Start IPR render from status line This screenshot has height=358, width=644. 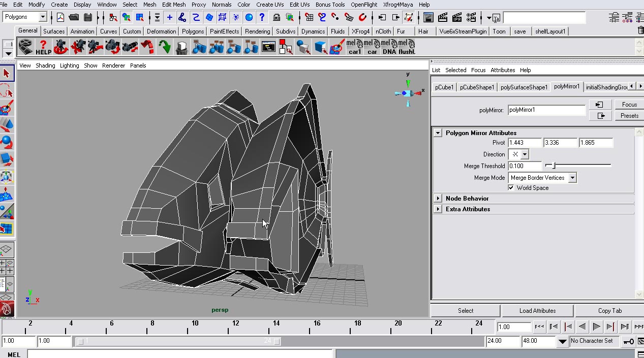[457, 17]
